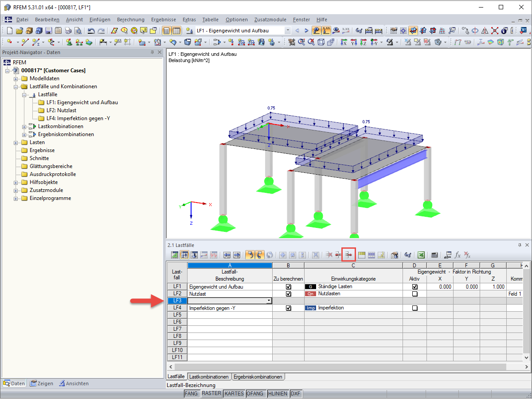Uncheck 'Zu berechnen' for LF4 Imperfektion
The width and height of the screenshot is (532, 399).
click(289, 308)
